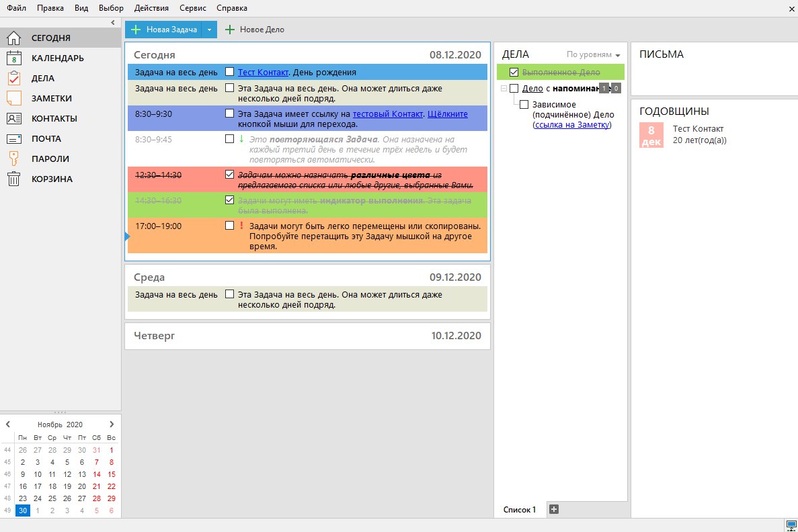
Task: Click the ПИСЬМА panel header
Action: [661, 54]
